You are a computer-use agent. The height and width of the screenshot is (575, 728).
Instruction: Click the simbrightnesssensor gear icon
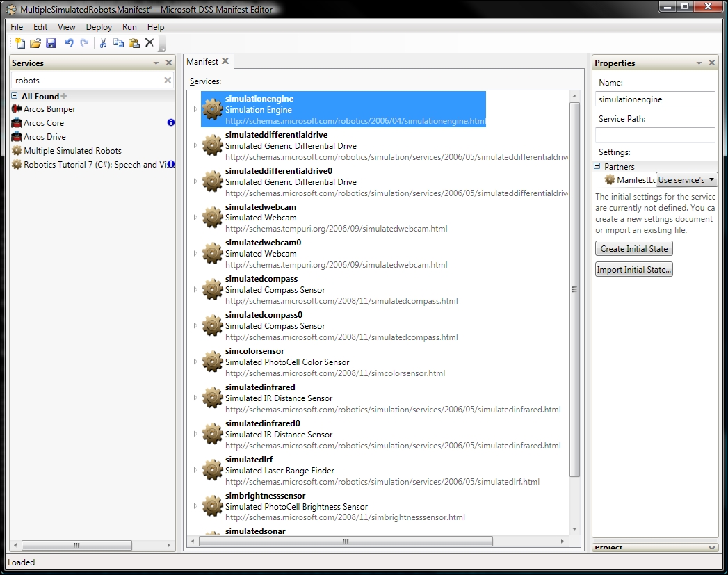click(x=213, y=506)
